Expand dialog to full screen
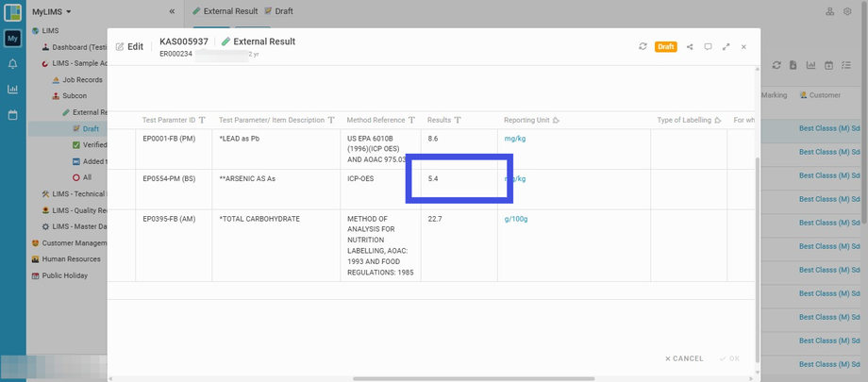This screenshot has width=868, height=382. [x=726, y=47]
